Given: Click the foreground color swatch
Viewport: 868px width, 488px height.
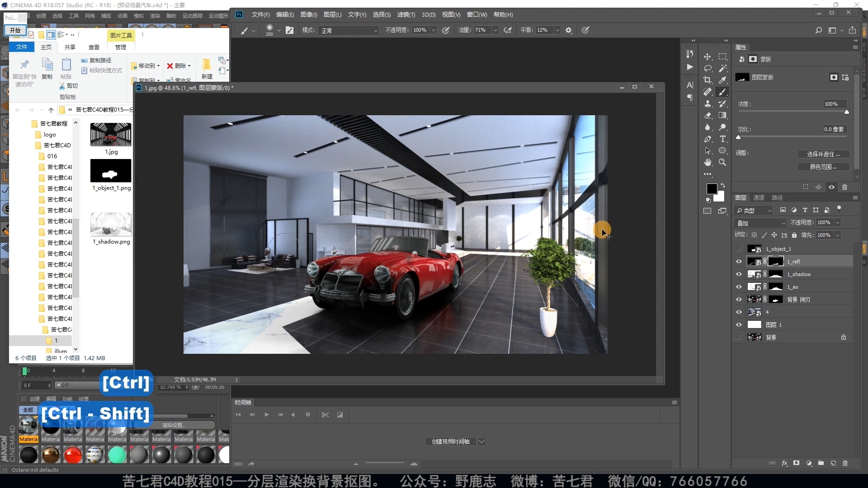Looking at the screenshot, I should 712,189.
